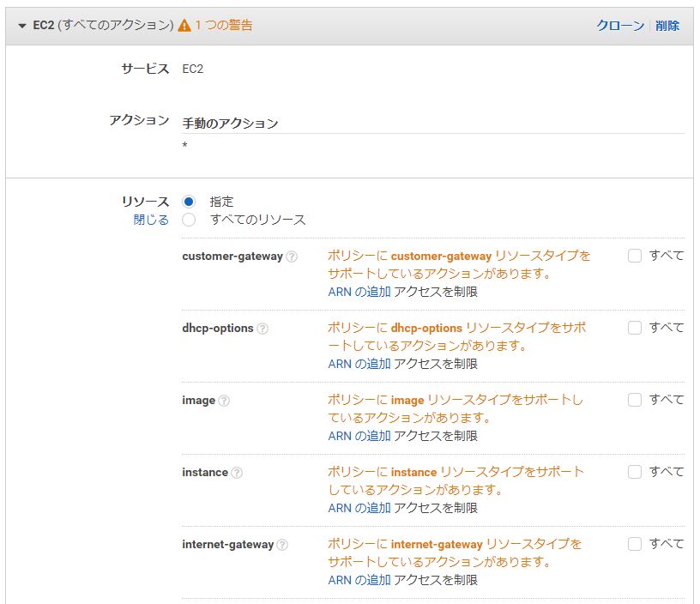Click the instance resource label

(x=205, y=473)
